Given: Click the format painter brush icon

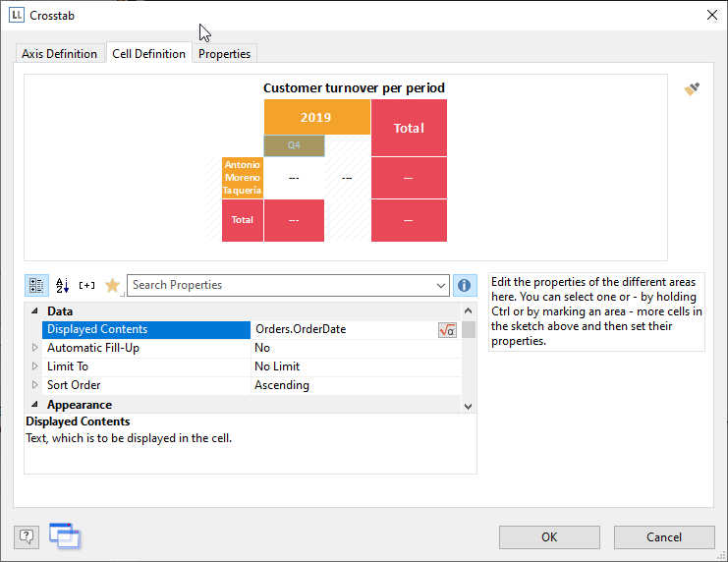Looking at the screenshot, I should (693, 89).
